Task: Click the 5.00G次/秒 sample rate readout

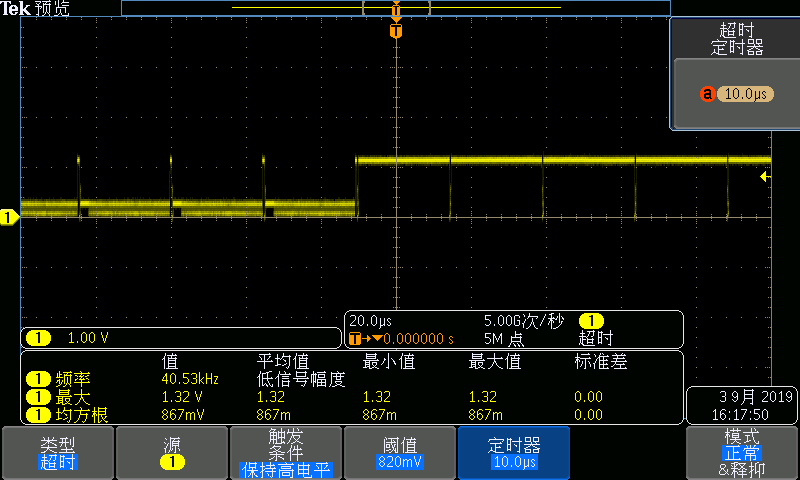Action: pos(523,321)
